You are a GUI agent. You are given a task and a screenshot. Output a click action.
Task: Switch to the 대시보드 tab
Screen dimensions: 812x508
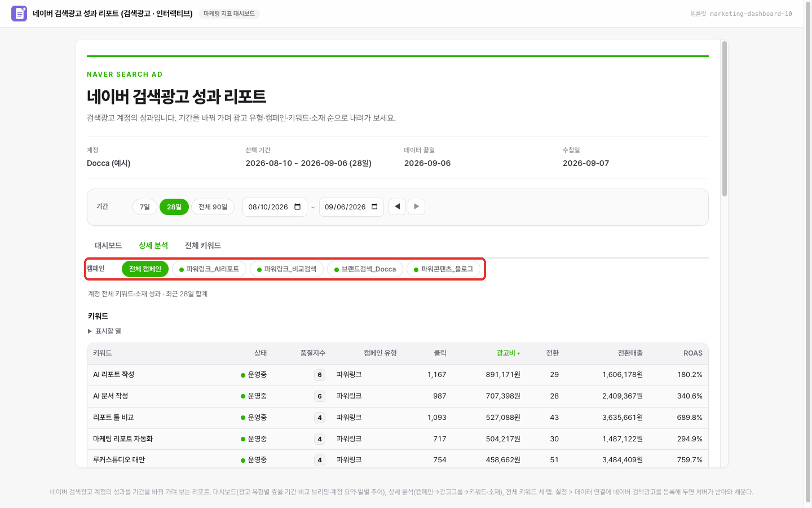(108, 246)
